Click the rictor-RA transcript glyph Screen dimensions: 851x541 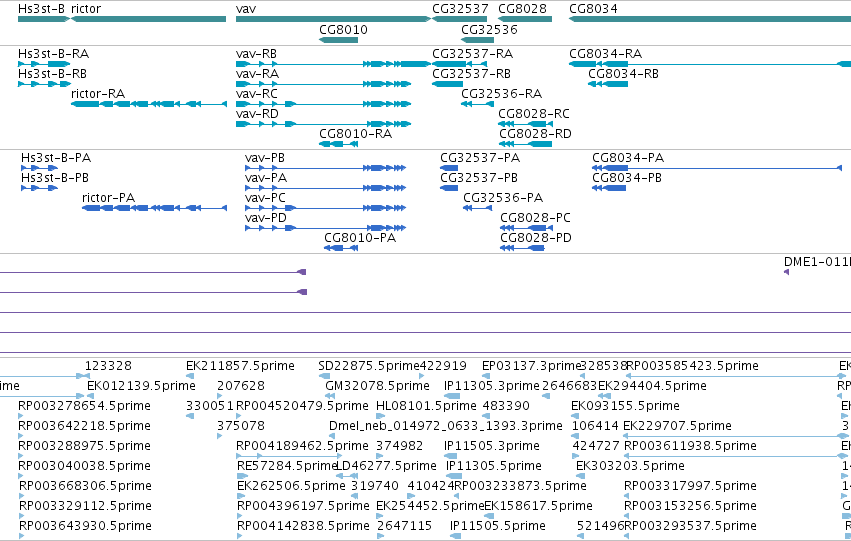click(x=149, y=104)
